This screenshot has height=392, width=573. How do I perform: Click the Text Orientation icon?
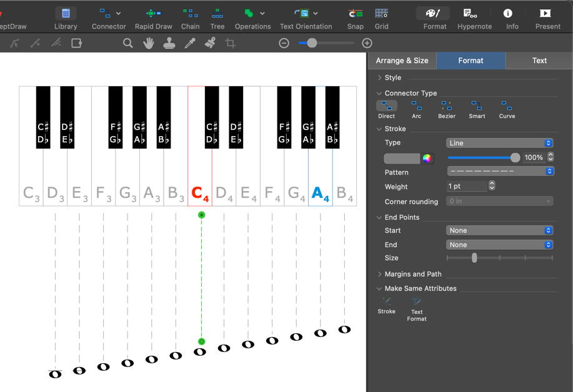click(x=302, y=14)
